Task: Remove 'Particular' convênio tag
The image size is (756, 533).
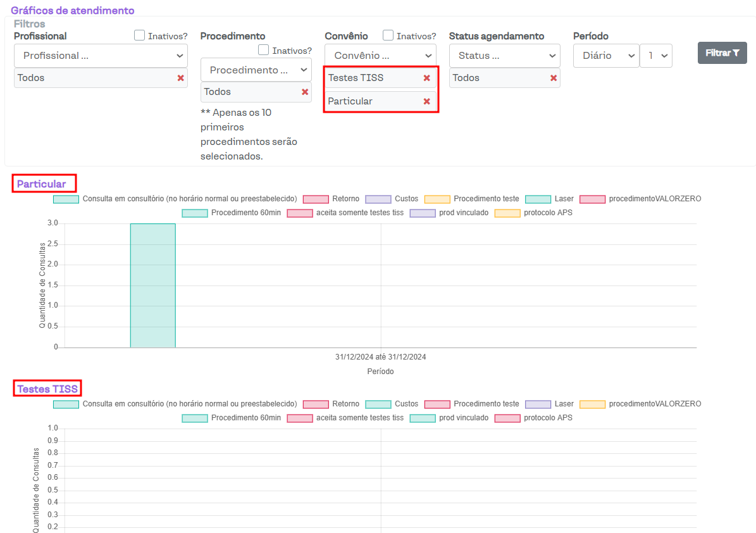Action: tap(426, 101)
